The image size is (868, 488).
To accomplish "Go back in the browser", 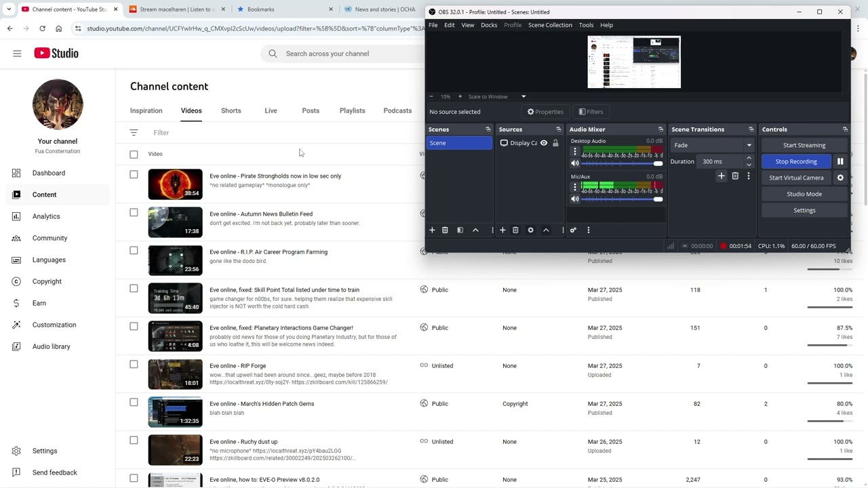I will [x=9, y=28].
